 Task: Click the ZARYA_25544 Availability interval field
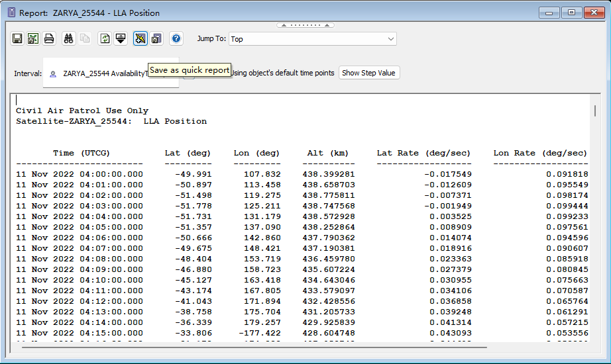(111, 73)
